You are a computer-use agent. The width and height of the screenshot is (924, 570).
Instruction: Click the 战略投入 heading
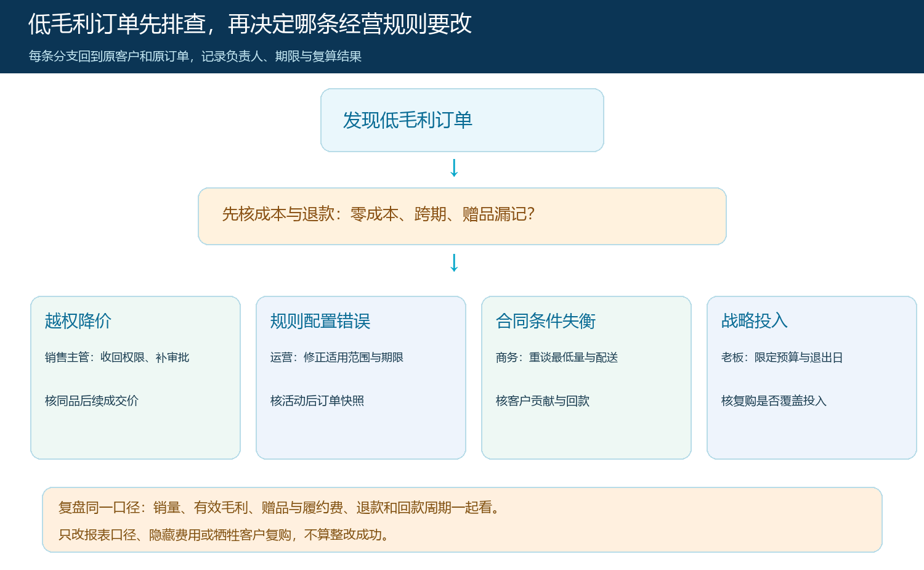pos(755,321)
